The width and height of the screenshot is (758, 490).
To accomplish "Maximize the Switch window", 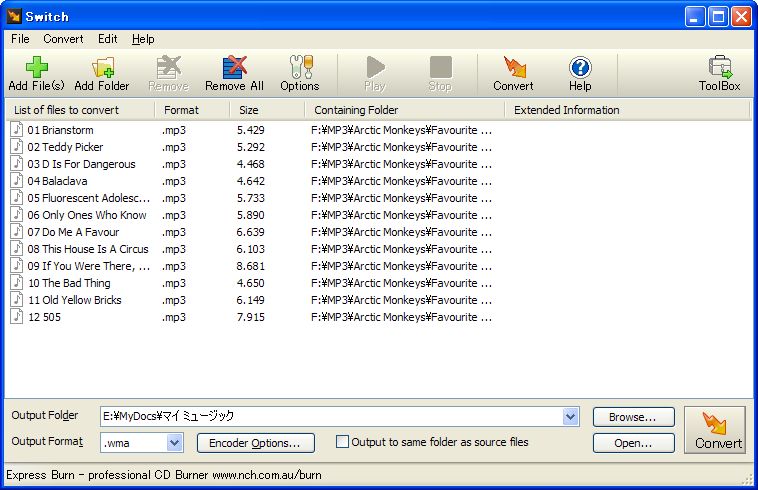I will pyautogui.click(x=718, y=17).
